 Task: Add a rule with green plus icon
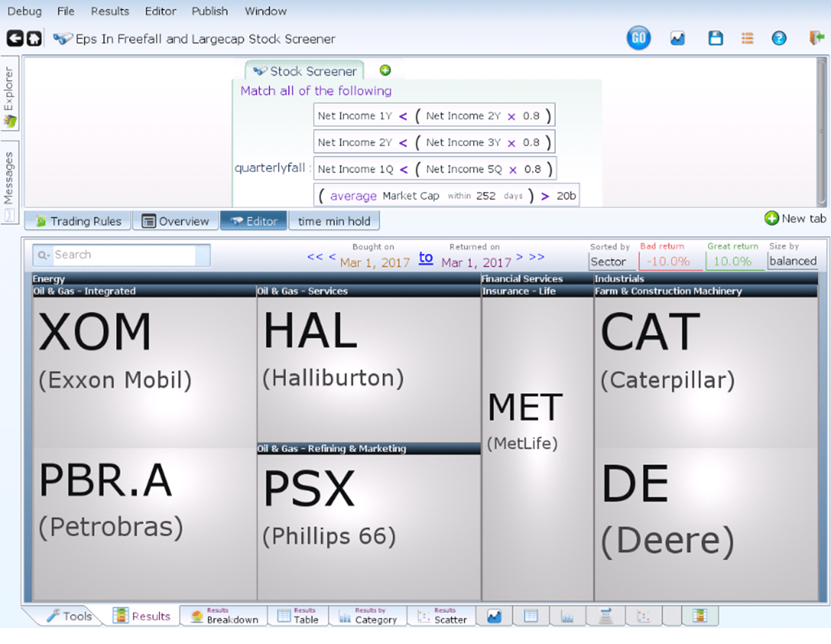385,70
